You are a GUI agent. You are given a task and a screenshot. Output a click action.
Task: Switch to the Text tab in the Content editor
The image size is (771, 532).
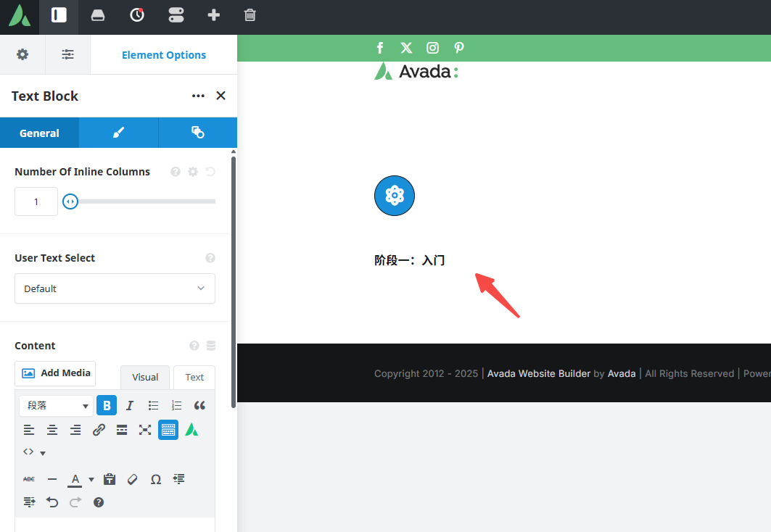(194, 377)
